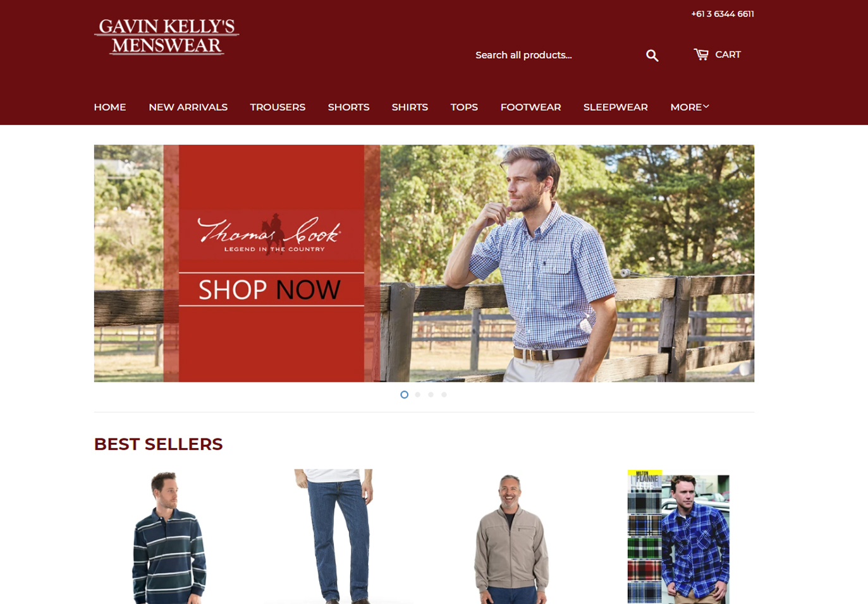This screenshot has height=604, width=868.
Task: Open the blue flannel shirt product
Action: point(678,537)
